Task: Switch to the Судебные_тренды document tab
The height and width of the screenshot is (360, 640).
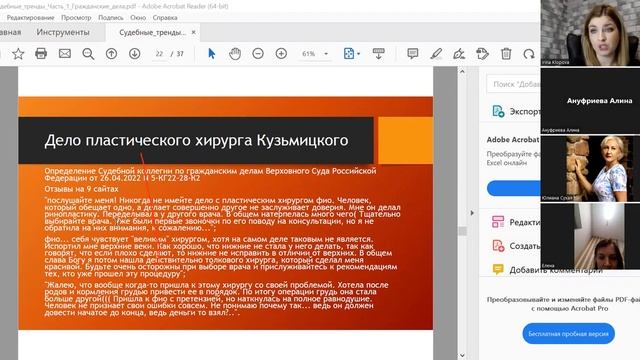Action: tap(153, 32)
